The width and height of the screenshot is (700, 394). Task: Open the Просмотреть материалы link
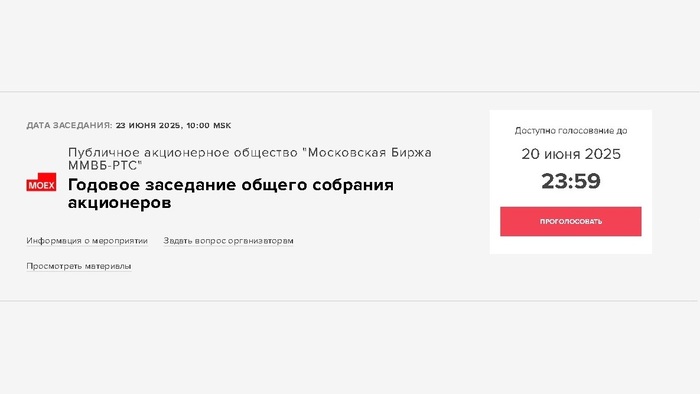(79, 266)
